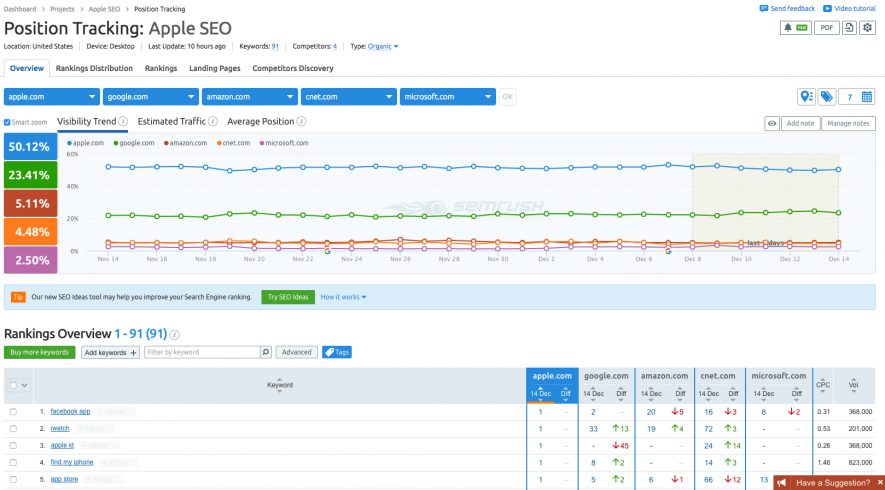
Task: Click the location pin filter icon
Action: 807,97
